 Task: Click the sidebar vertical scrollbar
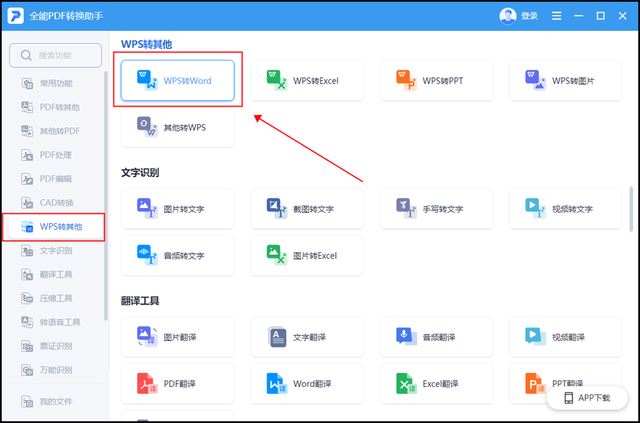click(106, 196)
